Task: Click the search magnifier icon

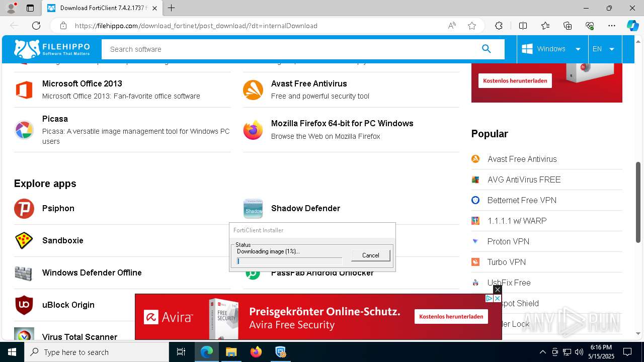Action: tap(486, 49)
